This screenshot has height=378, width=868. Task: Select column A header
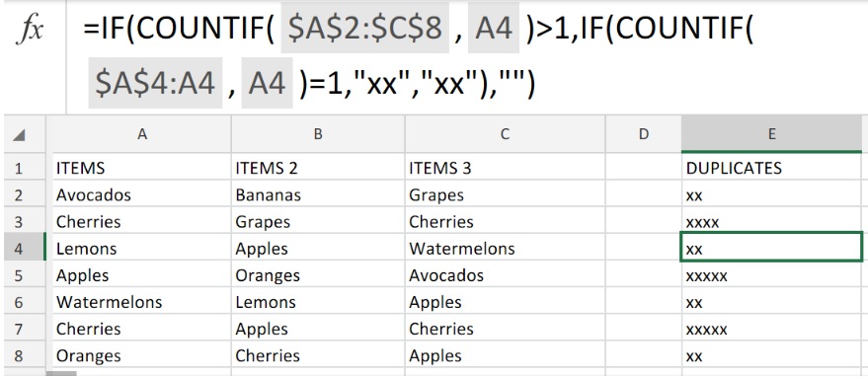click(x=142, y=134)
